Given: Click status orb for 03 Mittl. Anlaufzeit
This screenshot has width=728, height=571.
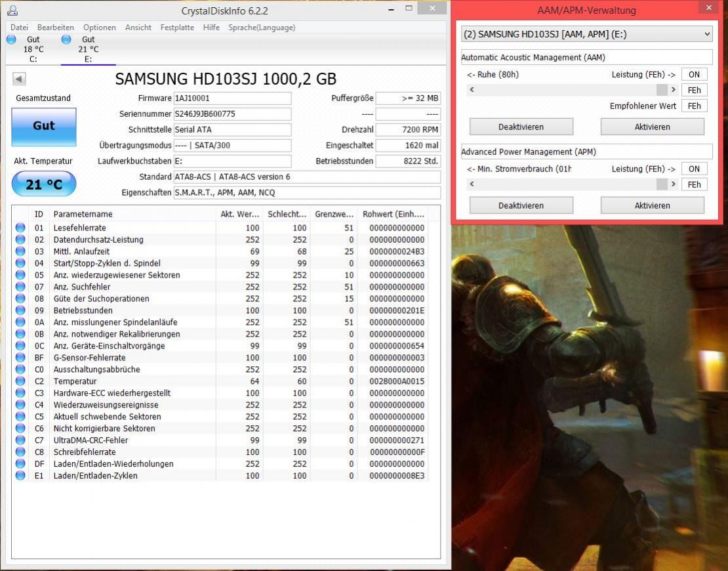Looking at the screenshot, I should click(x=20, y=251).
